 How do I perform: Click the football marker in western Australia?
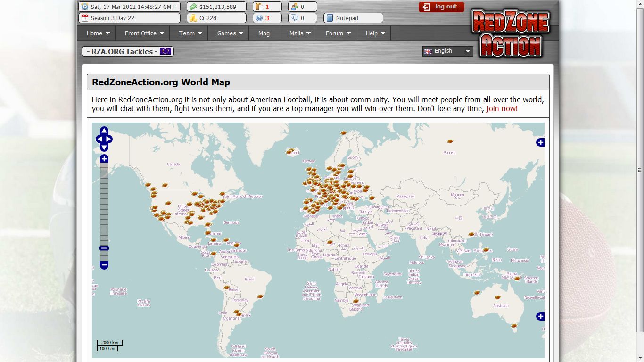477,292
